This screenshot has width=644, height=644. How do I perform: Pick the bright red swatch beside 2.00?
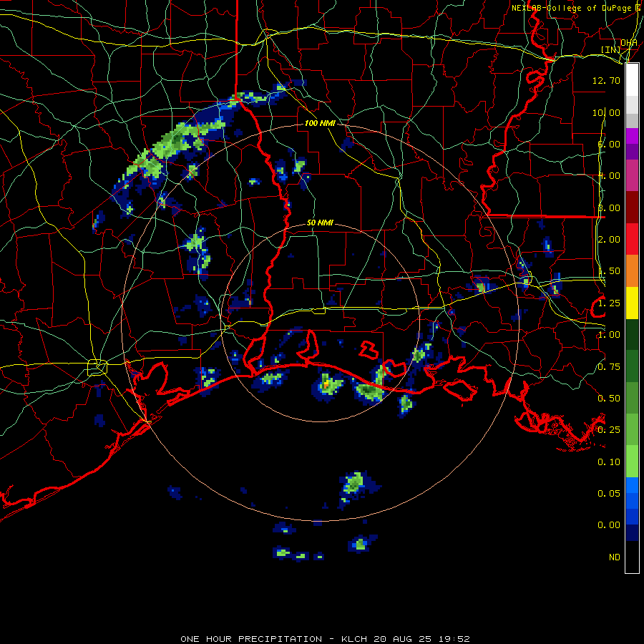[632, 239]
